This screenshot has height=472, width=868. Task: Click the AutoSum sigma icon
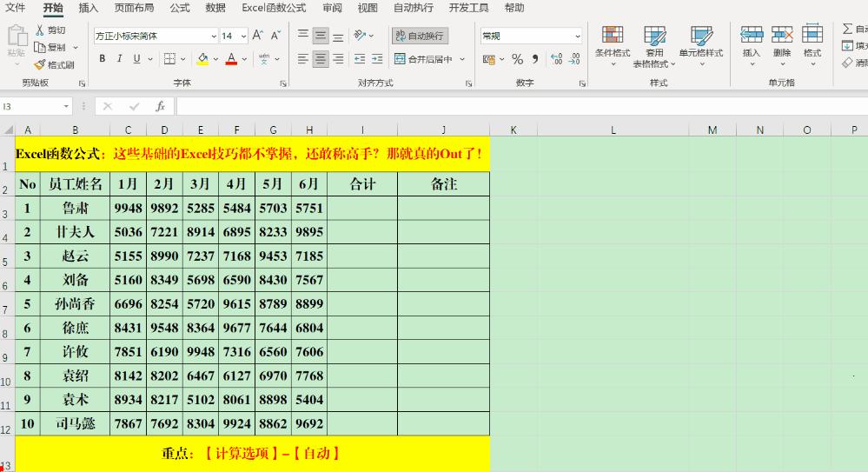[847, 29]
